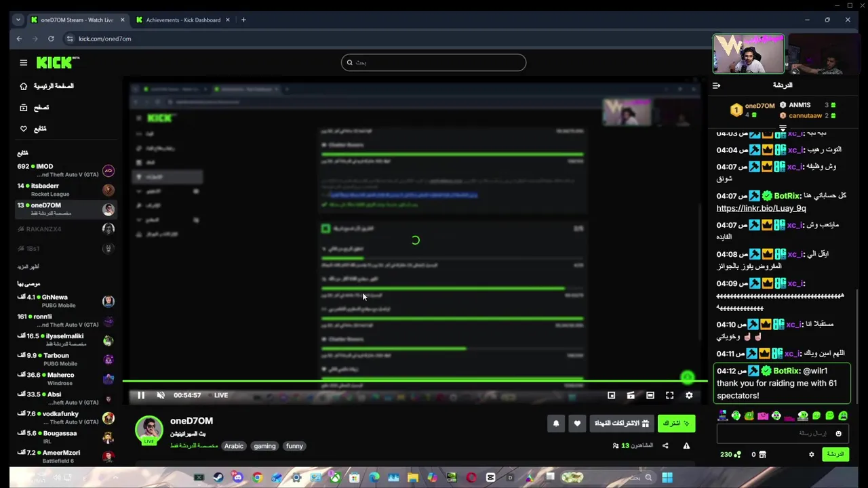Share the stream via share icon
This screenshot has width=868, height=488.
coord(665,446)
